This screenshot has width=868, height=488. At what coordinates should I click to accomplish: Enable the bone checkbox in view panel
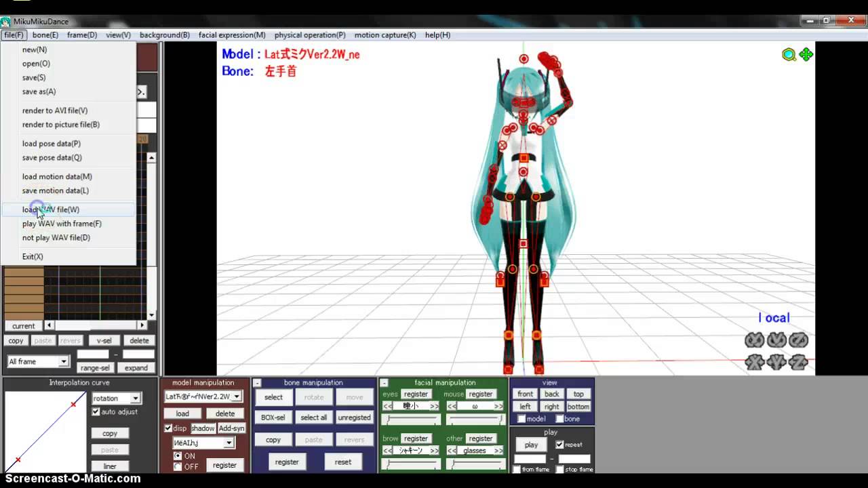(x=559, y=419)
